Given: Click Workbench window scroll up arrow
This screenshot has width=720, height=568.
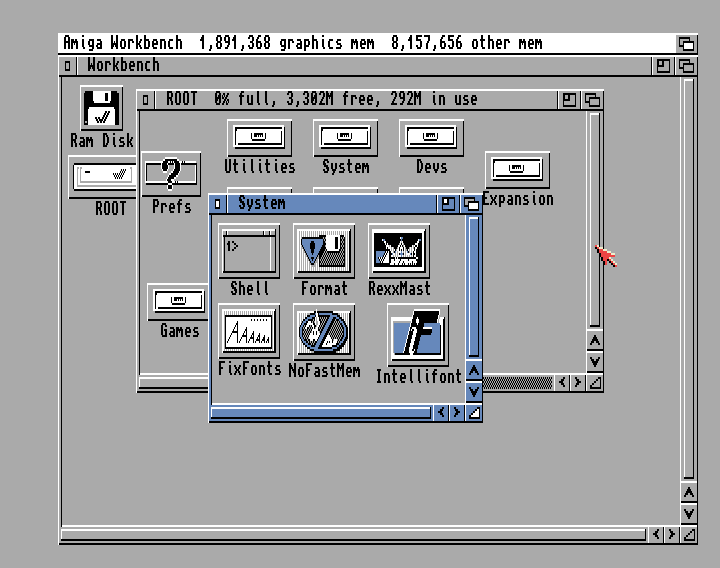Looking at the screenshot, I should pos(689,493).
